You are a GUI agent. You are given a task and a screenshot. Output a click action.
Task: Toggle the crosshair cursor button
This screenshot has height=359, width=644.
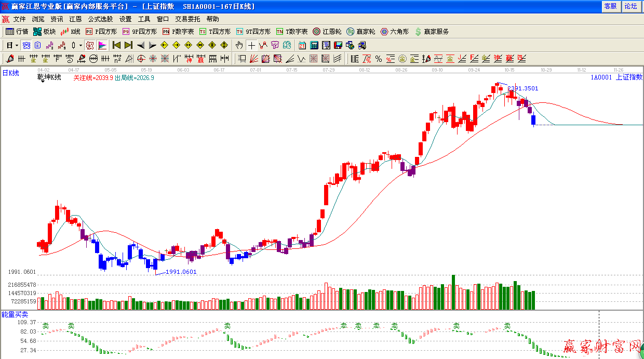click(251, 45)
